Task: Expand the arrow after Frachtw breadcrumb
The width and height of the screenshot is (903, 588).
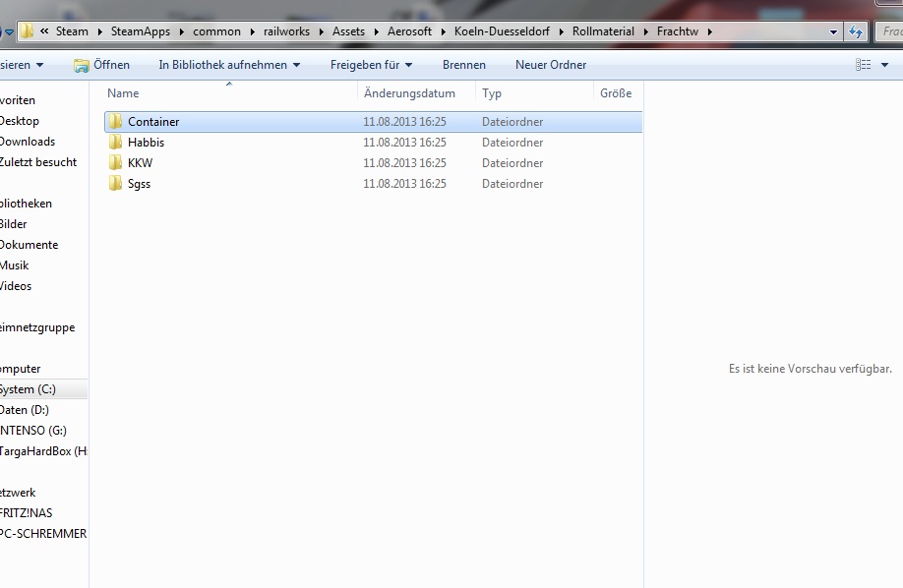Action: (x=709, y=31)
